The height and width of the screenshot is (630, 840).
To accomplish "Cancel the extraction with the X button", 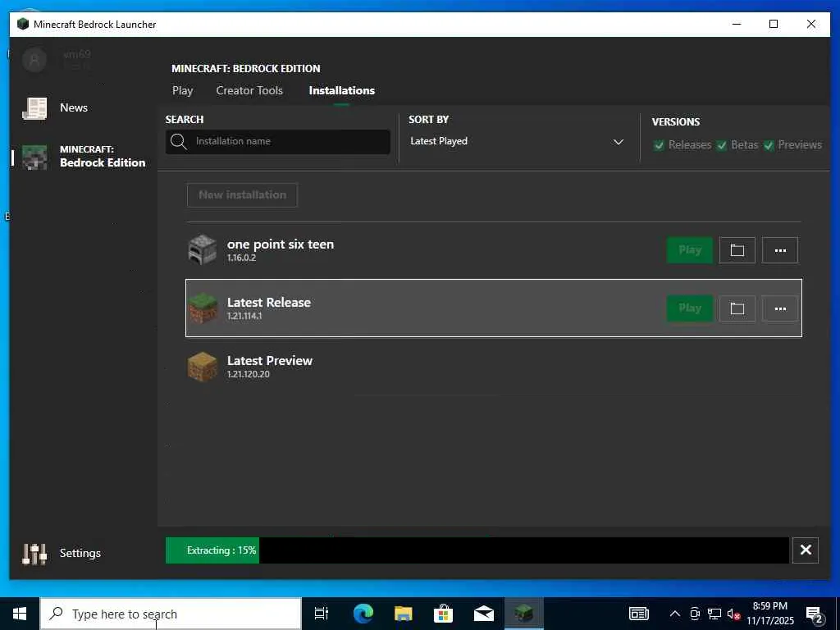I will 806,550.
